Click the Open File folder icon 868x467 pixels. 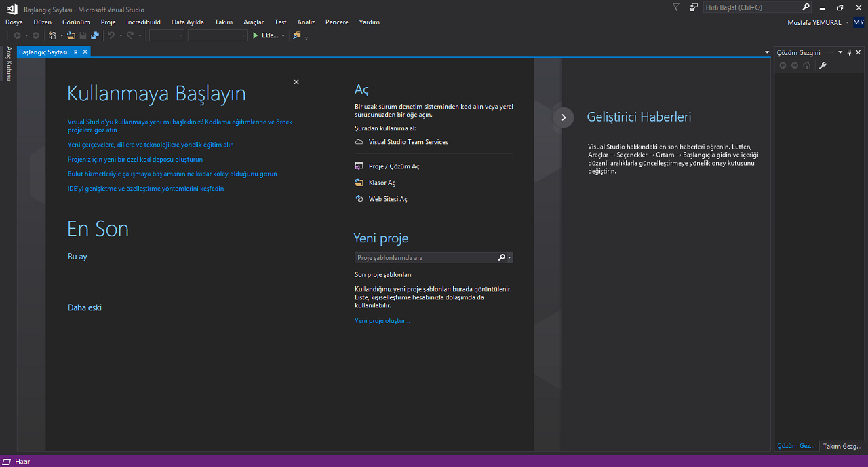pos(71,35)
